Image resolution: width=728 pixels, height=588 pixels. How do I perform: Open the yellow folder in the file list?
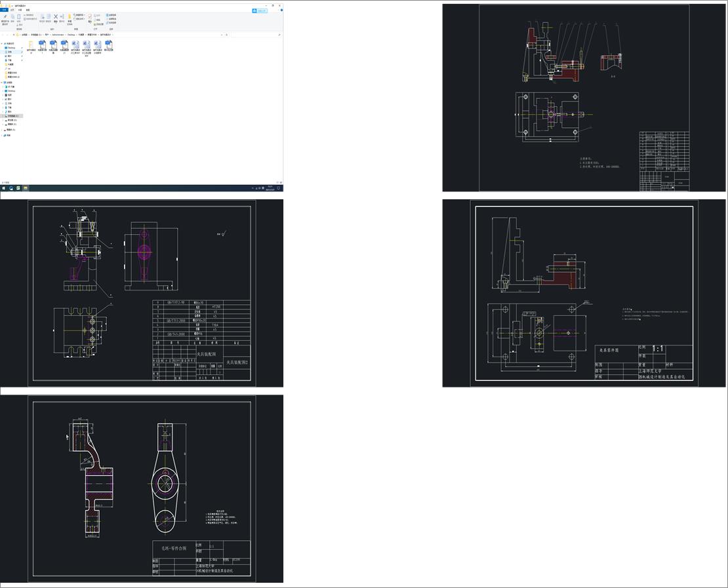coord(31,47)
